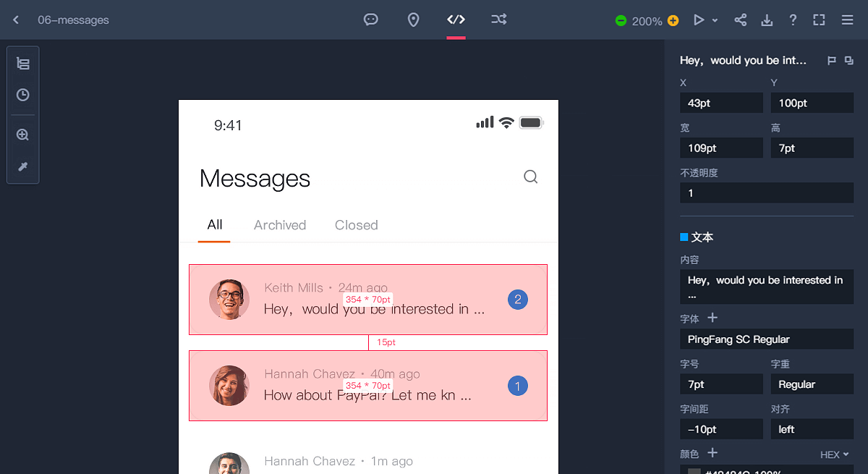Open the shuffle flow mode icon

[499, 20]
